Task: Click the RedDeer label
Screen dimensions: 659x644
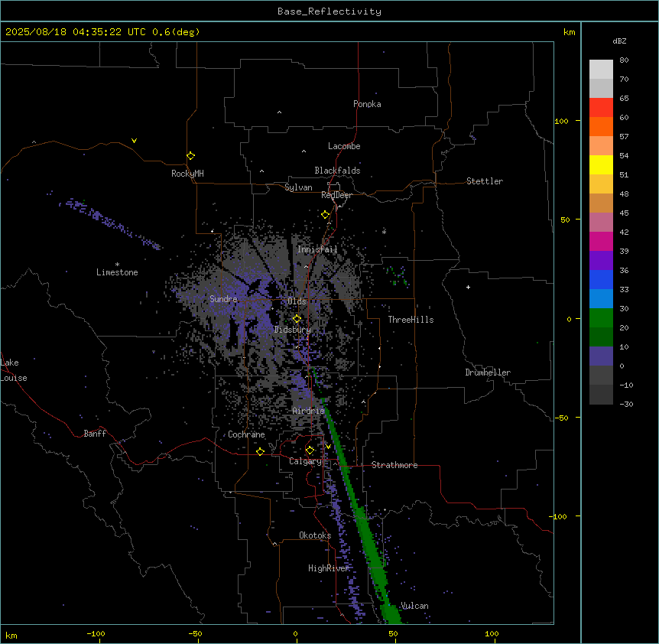Action: pos(336,195)
